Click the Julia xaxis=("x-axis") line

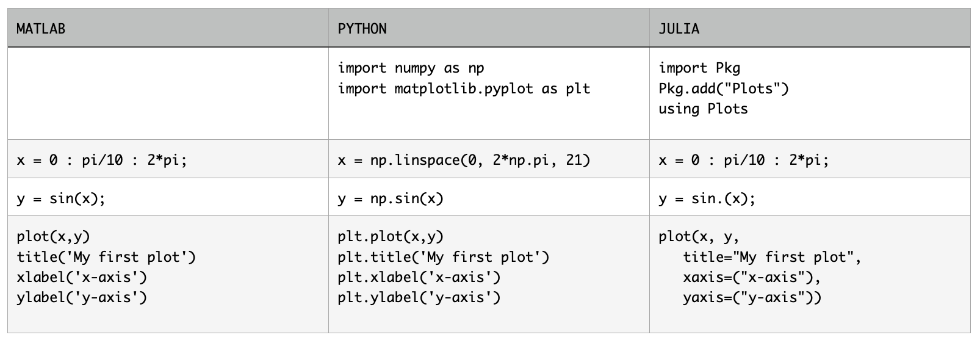[x=752, y=277]
